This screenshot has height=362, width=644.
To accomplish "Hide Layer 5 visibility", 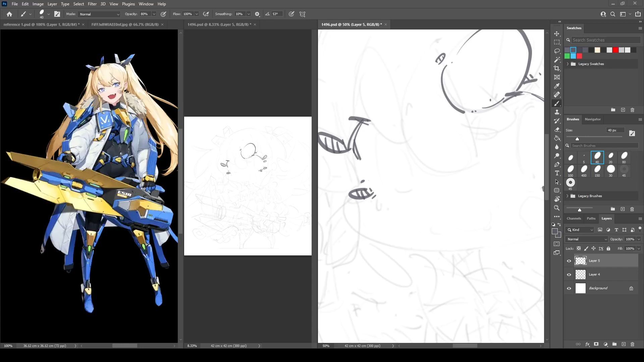I will pos(569,261).
